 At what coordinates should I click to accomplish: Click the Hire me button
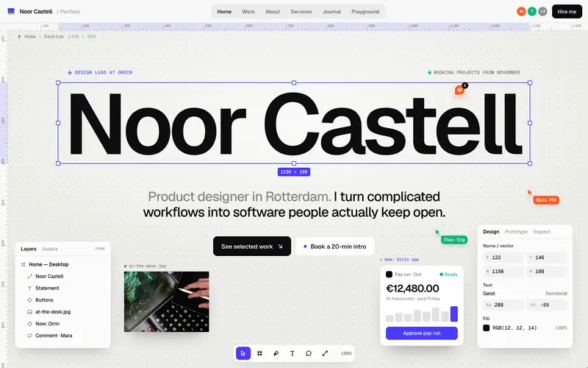[567, 12]
